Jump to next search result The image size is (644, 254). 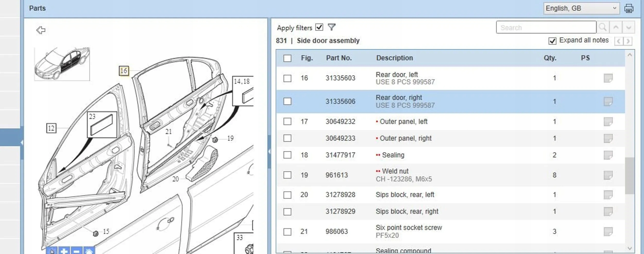[629, 27]
